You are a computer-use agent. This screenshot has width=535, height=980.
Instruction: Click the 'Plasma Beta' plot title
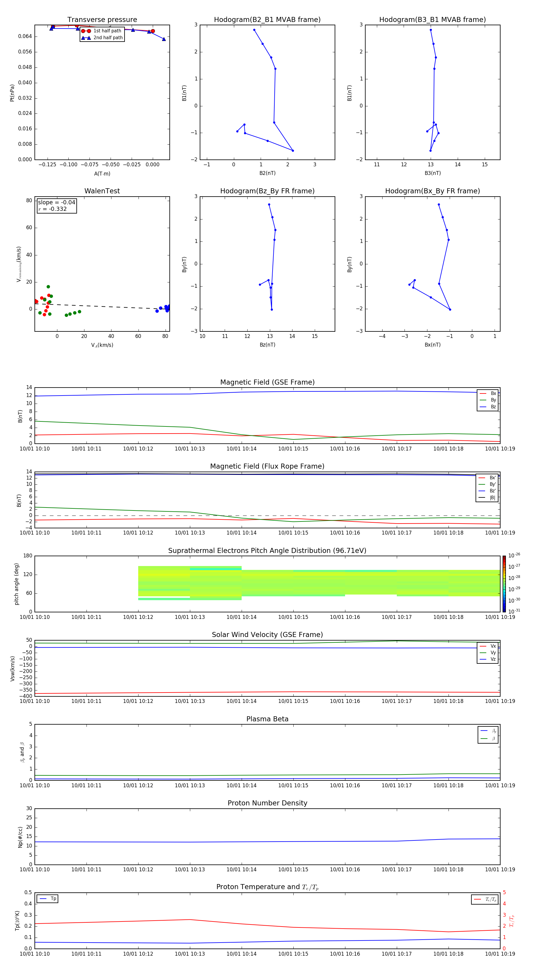click(x=267, y=719)
